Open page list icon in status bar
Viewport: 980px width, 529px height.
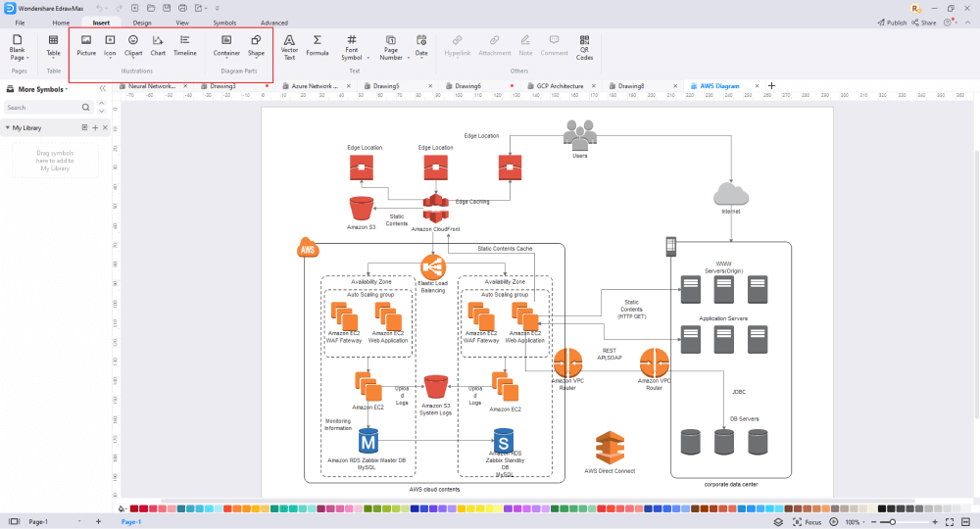pos(15,521)
